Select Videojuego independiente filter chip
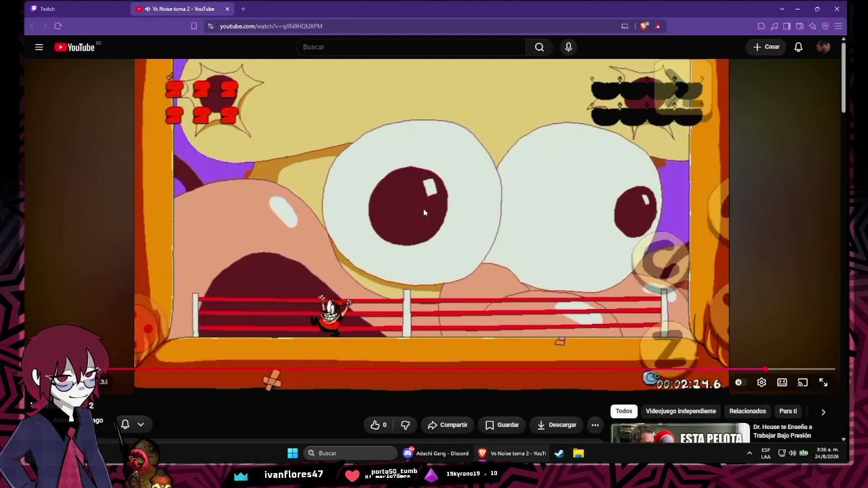 click(680, 411)
